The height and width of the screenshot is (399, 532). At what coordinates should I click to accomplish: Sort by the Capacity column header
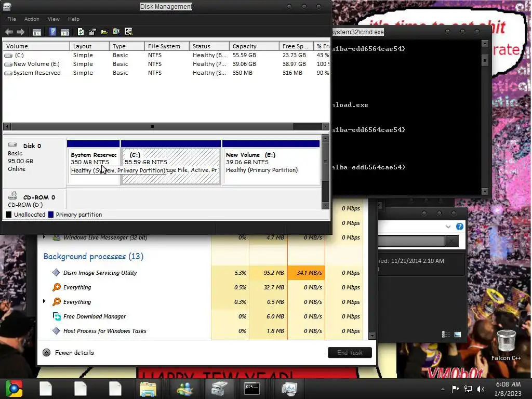click(x=254, y=46)
